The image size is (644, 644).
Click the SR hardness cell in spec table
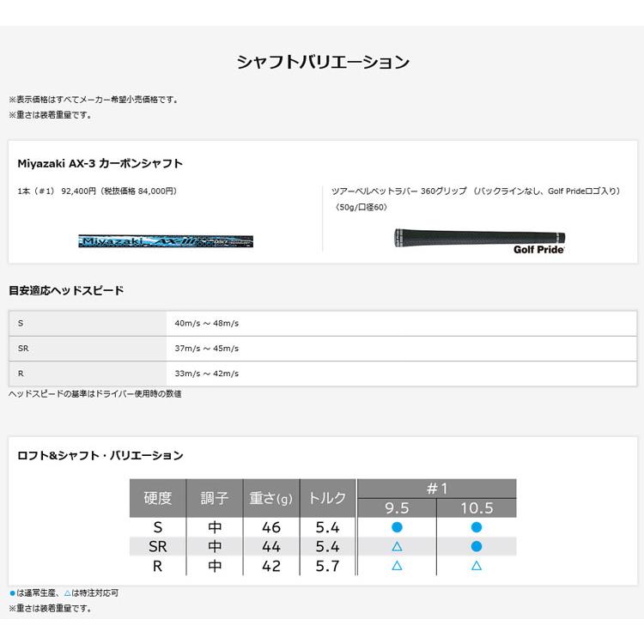(158, 546)
